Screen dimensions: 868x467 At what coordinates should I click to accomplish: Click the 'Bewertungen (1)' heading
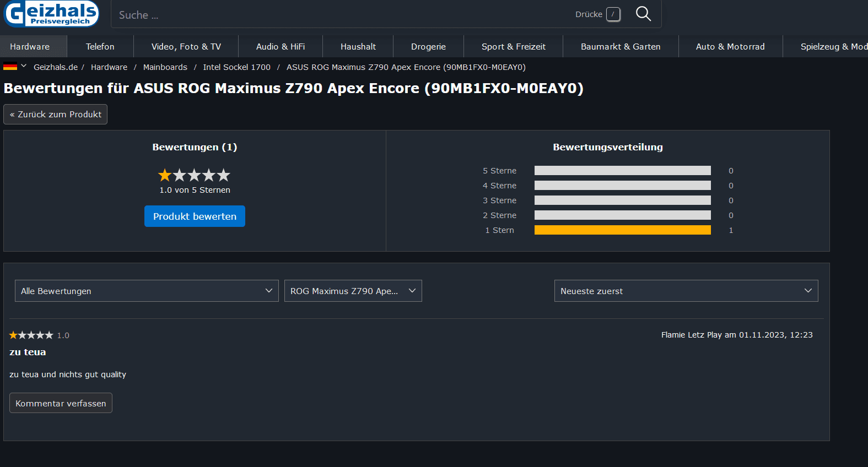pyautogui.click(x=195, y=147)
